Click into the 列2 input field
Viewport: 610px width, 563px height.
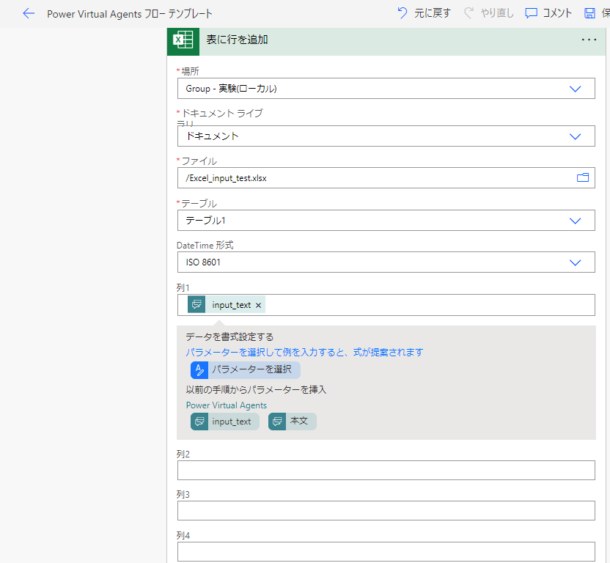386,470
